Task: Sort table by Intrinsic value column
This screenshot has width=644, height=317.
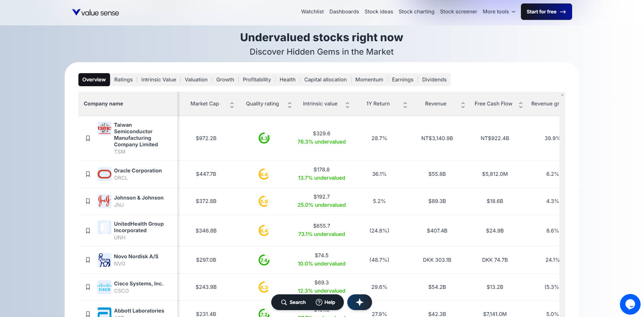Action: (x=347, y=105)
